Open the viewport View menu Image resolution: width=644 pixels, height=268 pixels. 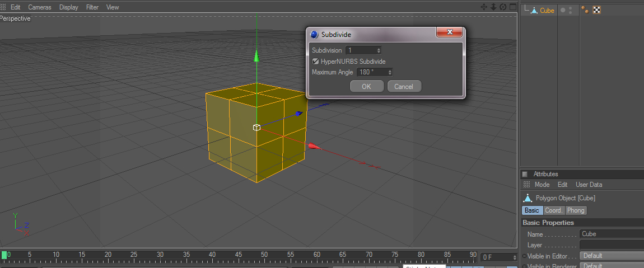(113, 7)
